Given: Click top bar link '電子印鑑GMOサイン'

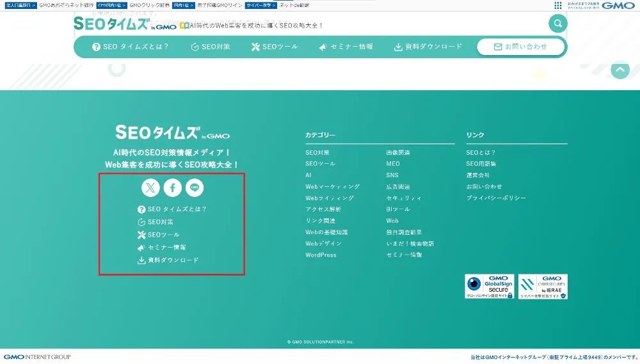Looking at the screenshot, I should [220, 5].
